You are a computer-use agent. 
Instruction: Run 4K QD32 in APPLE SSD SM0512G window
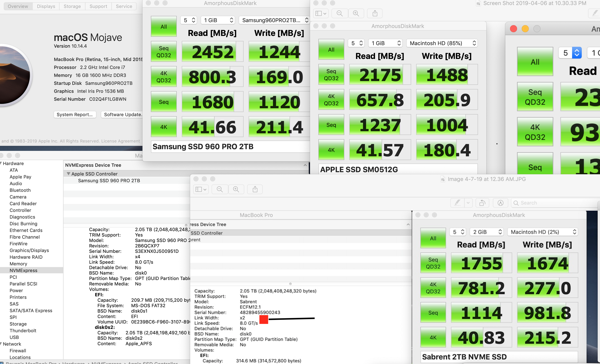[331, 100]
